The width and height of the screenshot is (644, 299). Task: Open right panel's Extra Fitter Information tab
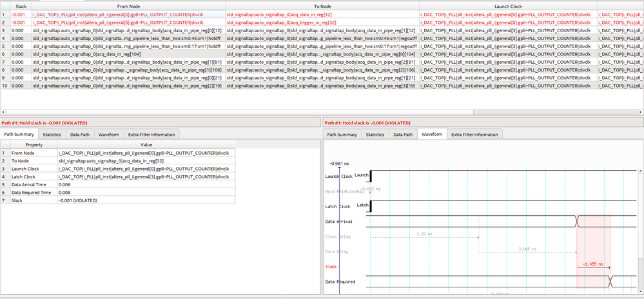[x=474, y=135]
